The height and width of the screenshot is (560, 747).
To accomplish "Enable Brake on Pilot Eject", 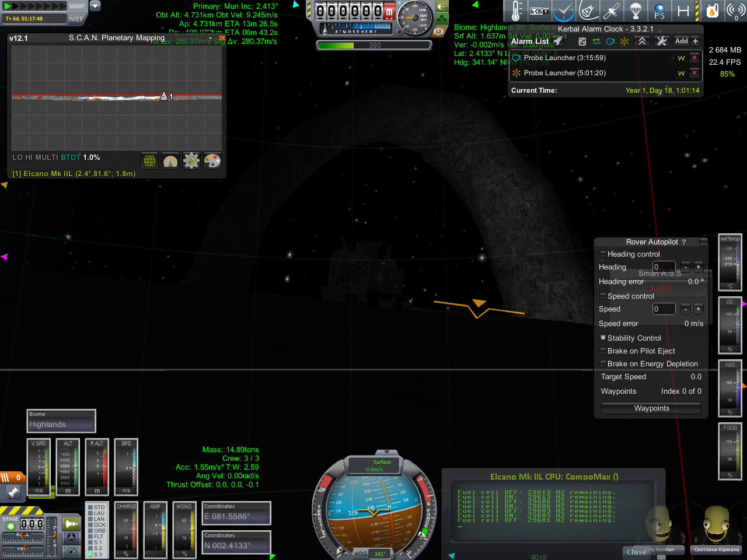I will click(x=603, y=351).
